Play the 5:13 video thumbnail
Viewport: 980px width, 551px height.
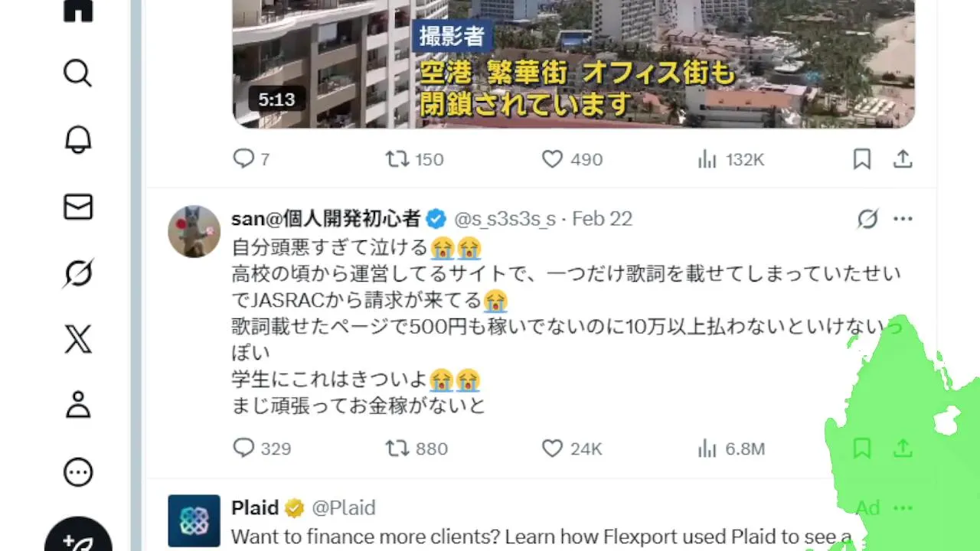click(x=573, y=64)
